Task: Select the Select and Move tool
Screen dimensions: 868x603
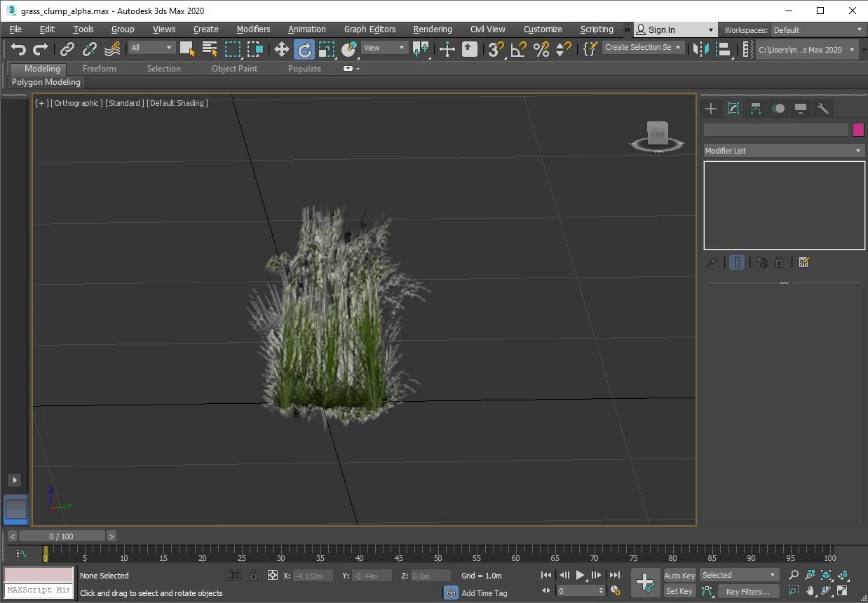Action: point(281,49)
